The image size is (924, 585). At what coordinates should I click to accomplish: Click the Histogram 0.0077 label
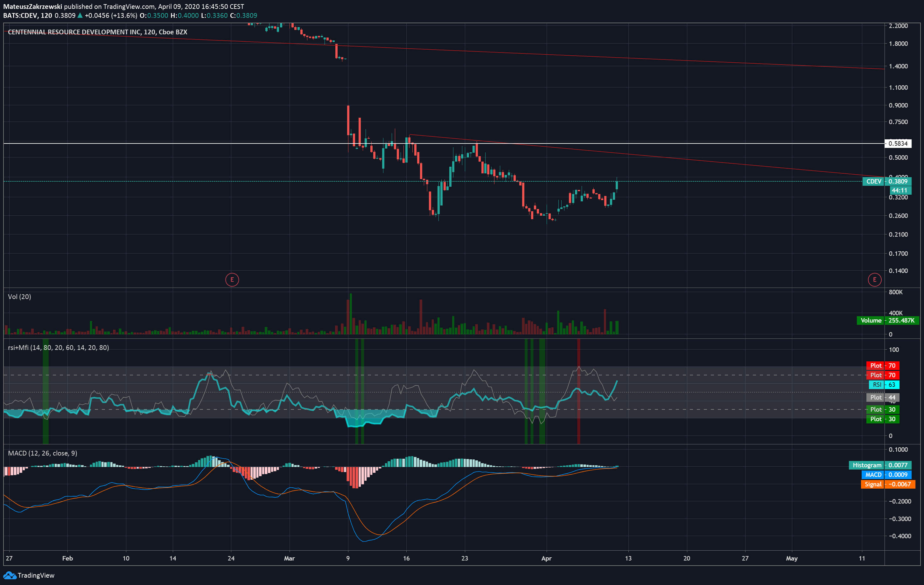[880, 465]
